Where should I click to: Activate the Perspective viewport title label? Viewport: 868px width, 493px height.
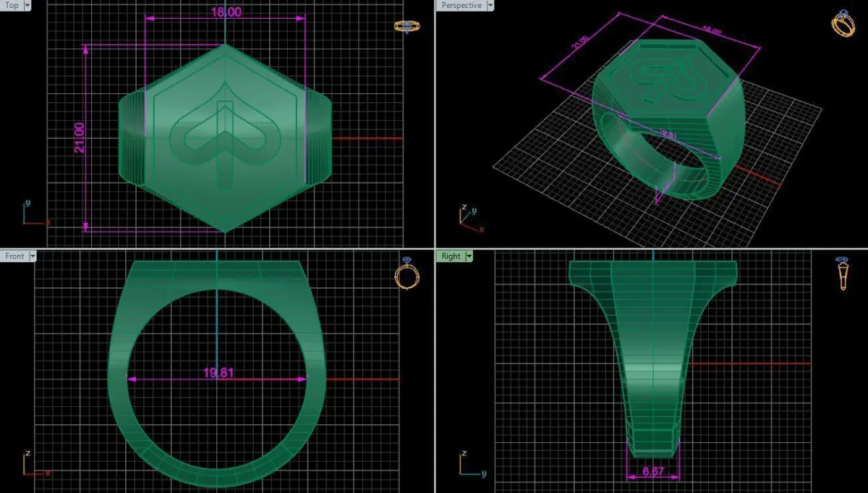point(461,5)
